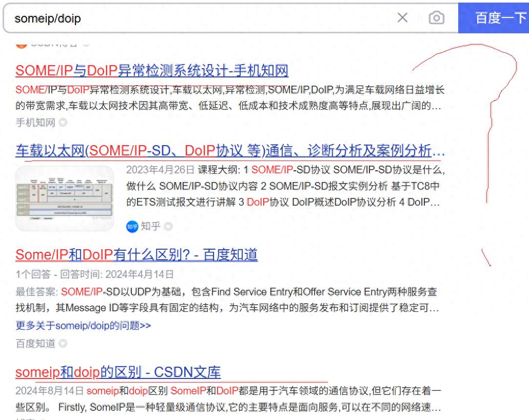529x420 pixels.
Task: Click the 知乎 source logo icon
Action: [132, 227]
